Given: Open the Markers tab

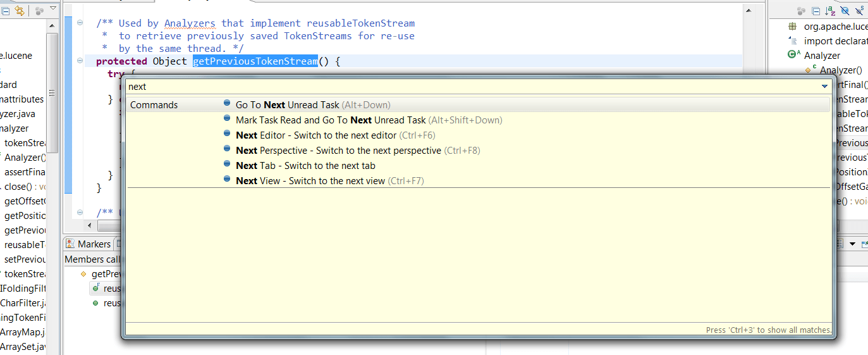Looking at the screenshot, I should point(89,244).
